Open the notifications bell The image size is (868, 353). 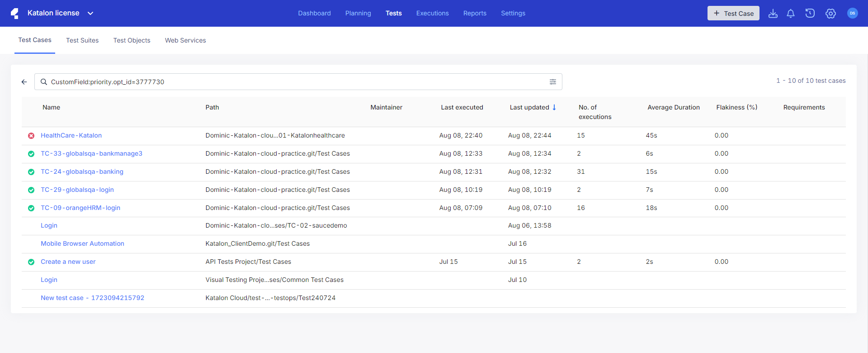791,14
